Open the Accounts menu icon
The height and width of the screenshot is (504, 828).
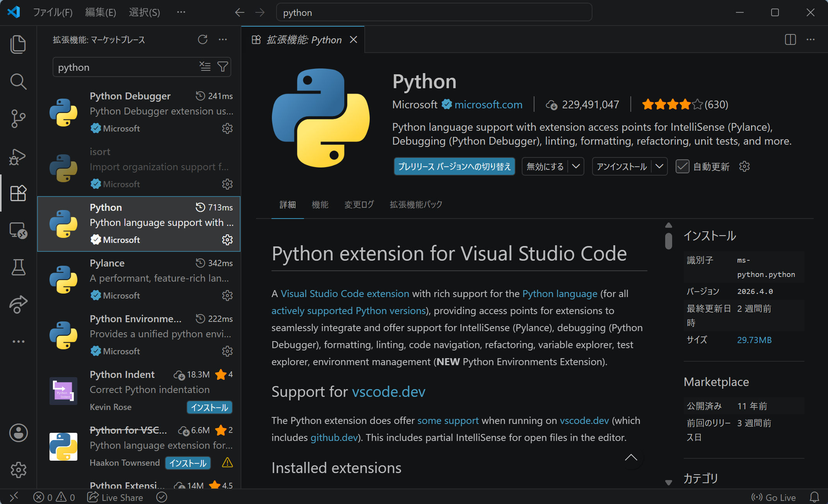pos(18,432)
